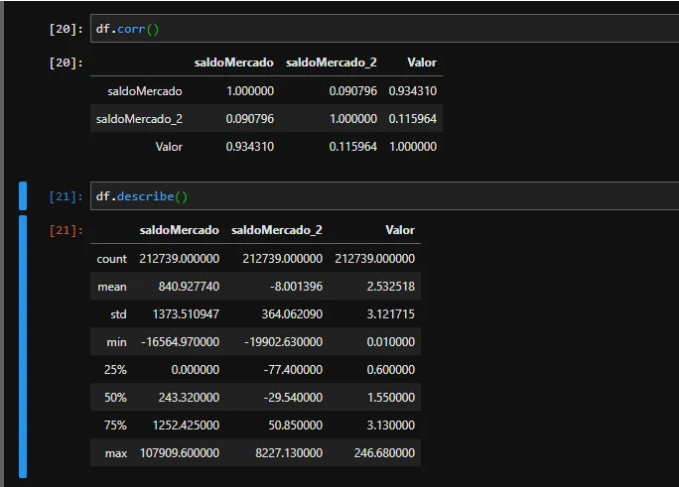Select count 212739.000000 under saldoMercado_2 column
Image resolution: width=679 pixels, height=487 pixels.
click(x=282, y=259)
